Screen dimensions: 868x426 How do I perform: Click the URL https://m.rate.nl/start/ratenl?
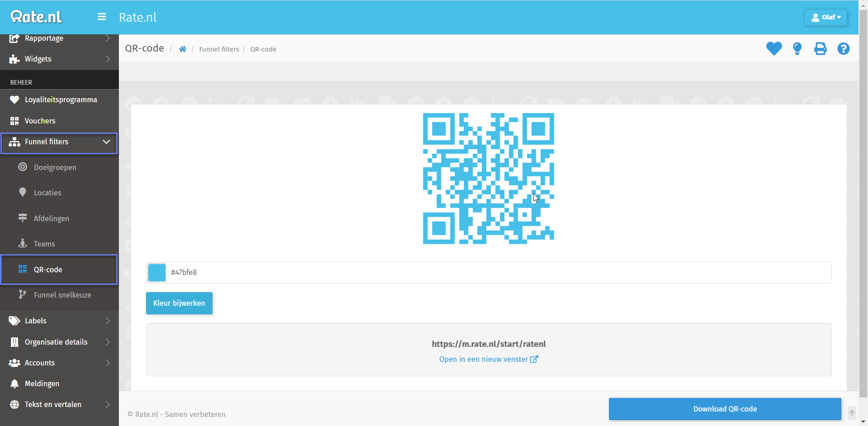pos(489,344)
